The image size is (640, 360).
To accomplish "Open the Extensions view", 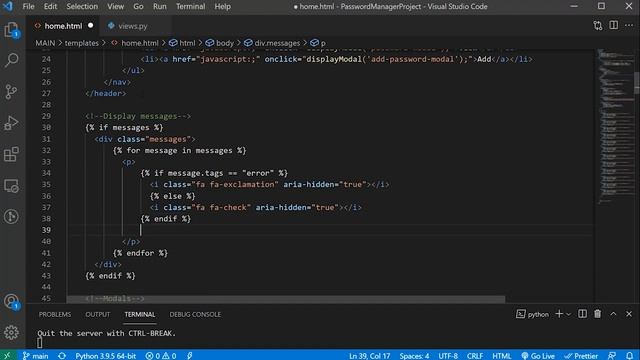I will (x=11, y=154).
